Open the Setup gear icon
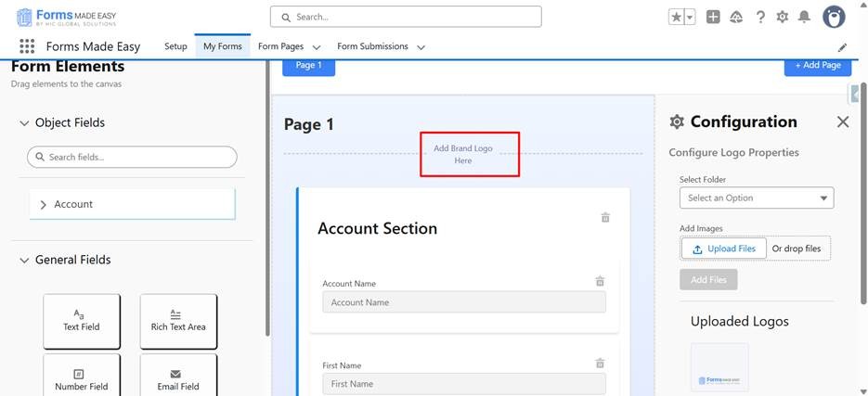Image resolution: width=868 pixels, height=396 pixels. point(783,17)
